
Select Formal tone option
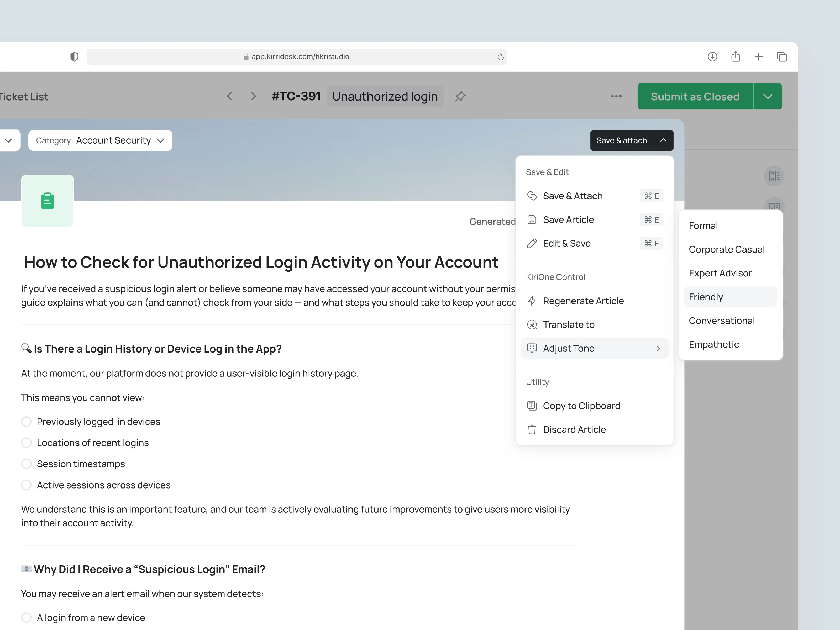(730, 225)
